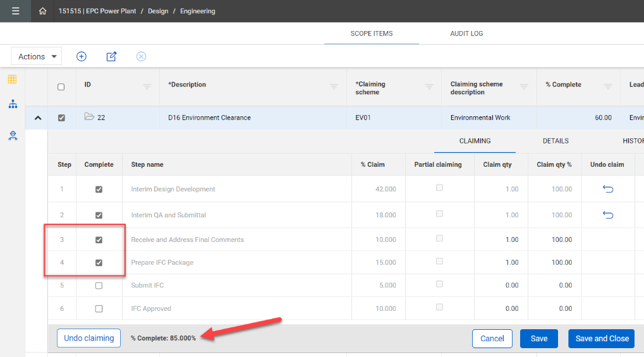The height and width of the screenshot is (357, 644).
Task: Check Complete box for Submit IFC
Action: click(x=99, y=286)
